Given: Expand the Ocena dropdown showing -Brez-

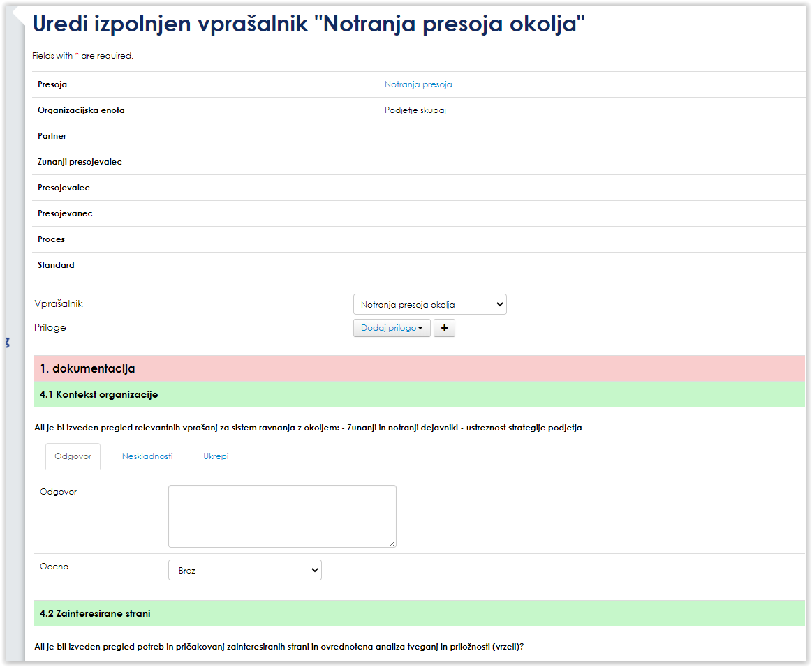Looking at the screenshot, I should click(x=244, y=570).
